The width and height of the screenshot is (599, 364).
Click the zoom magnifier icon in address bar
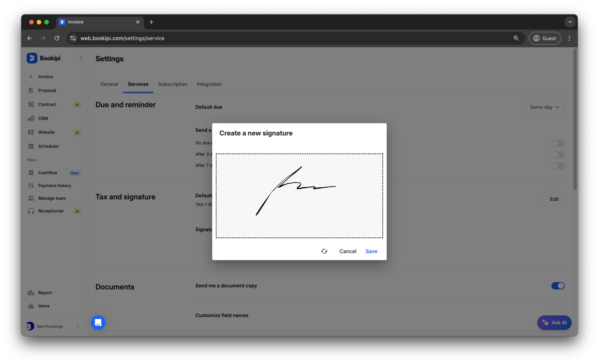click(x=516, y=38)
